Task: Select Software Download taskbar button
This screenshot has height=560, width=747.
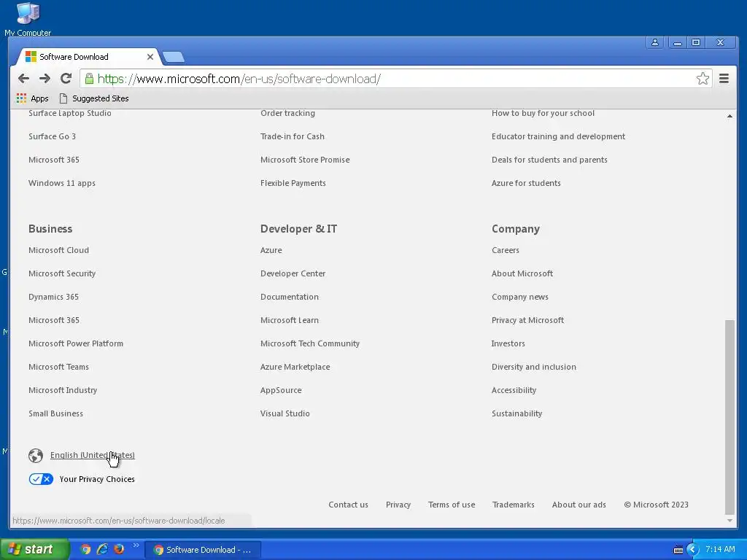Action: pos(203,550)
